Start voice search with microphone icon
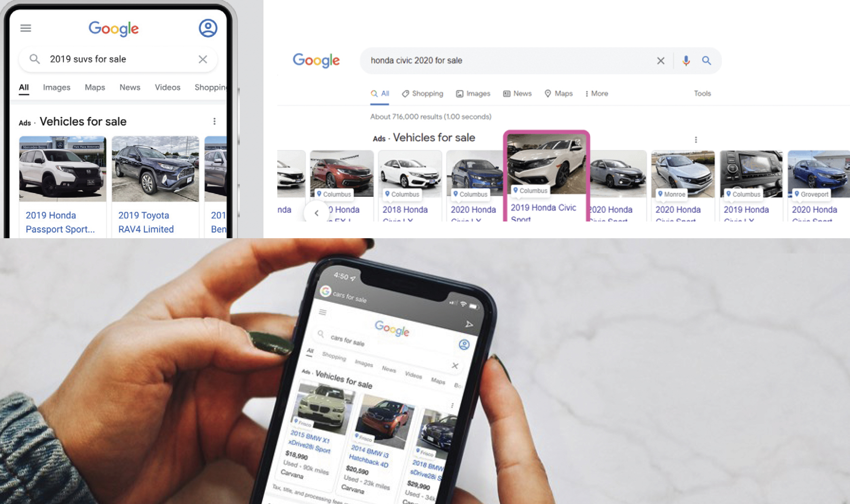This screenshot has height=504, width=850. (x=686, y=61)
